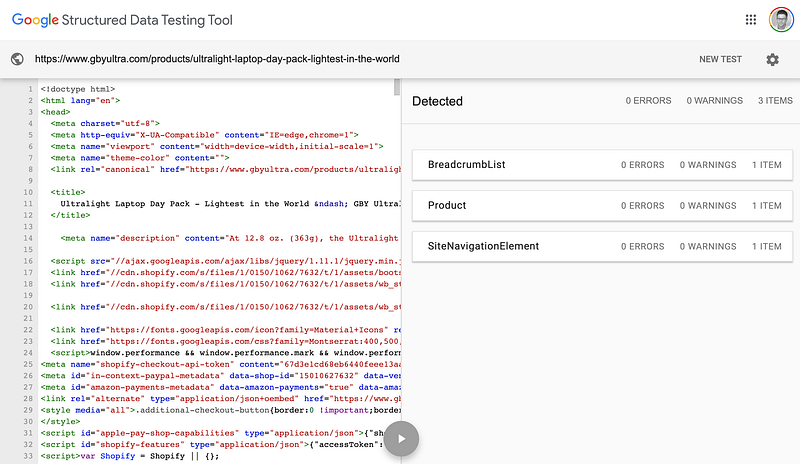Click the in-context-paypal-metadata meta line
Image resolution: width=800 pixels, height=464 pixels.
point(221,376)
